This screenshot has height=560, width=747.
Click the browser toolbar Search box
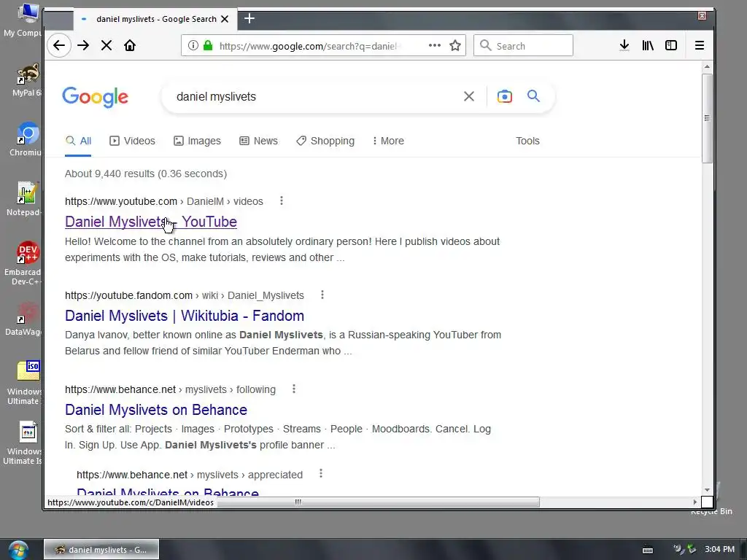[523, 46]
